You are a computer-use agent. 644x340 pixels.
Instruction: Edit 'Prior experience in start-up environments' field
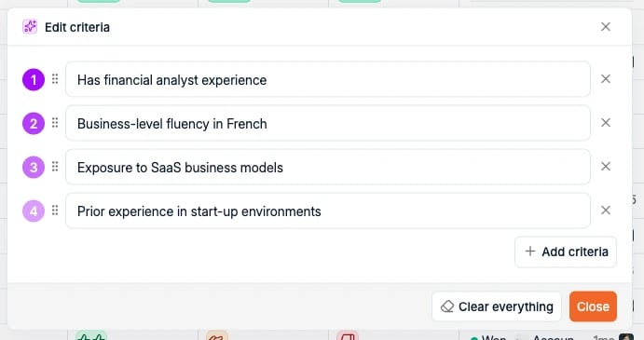(x=328, y=211)
